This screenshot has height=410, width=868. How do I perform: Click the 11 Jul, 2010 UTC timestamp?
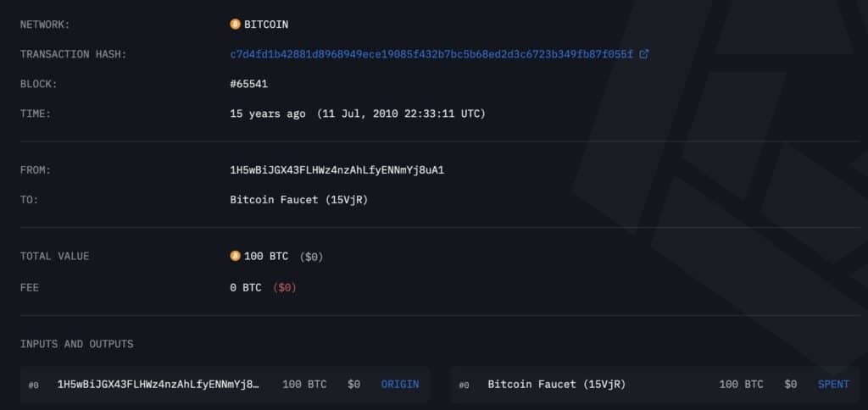pyautogui.click(x=402, y=114)
